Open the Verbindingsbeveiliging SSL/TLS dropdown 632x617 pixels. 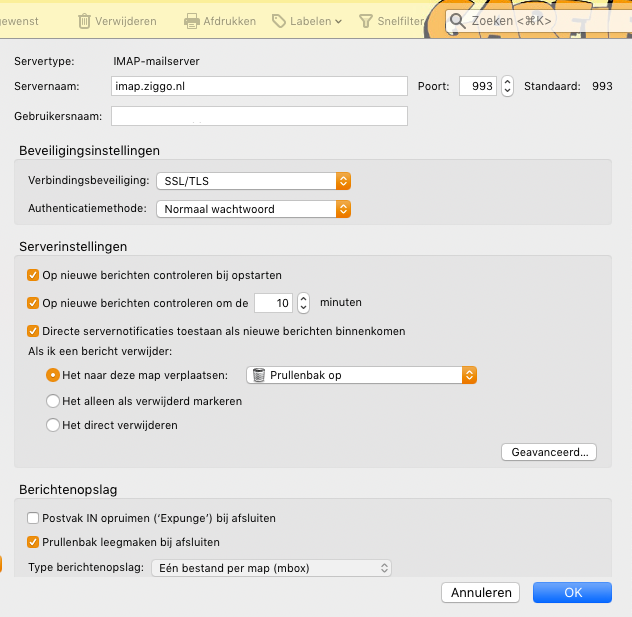254,181
